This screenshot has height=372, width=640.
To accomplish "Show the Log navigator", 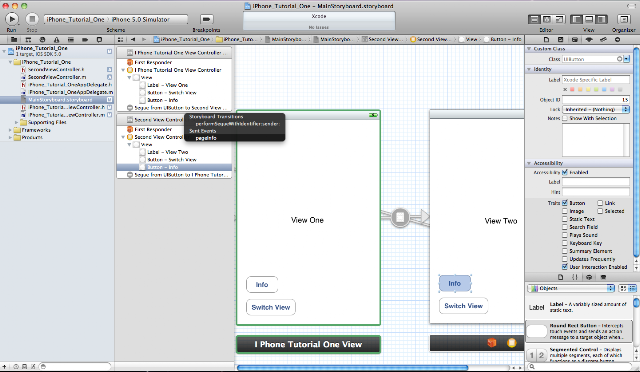I will [x=99, y=40].
